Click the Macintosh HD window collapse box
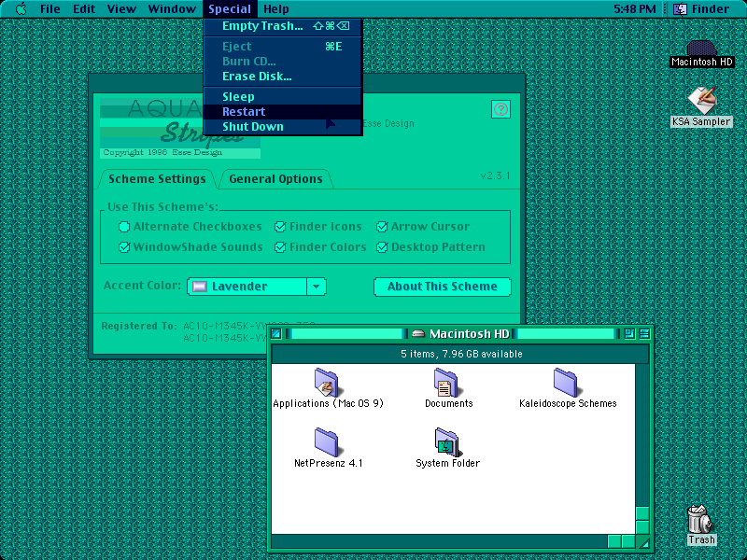The image size is (747, 560). pos(644,334)
